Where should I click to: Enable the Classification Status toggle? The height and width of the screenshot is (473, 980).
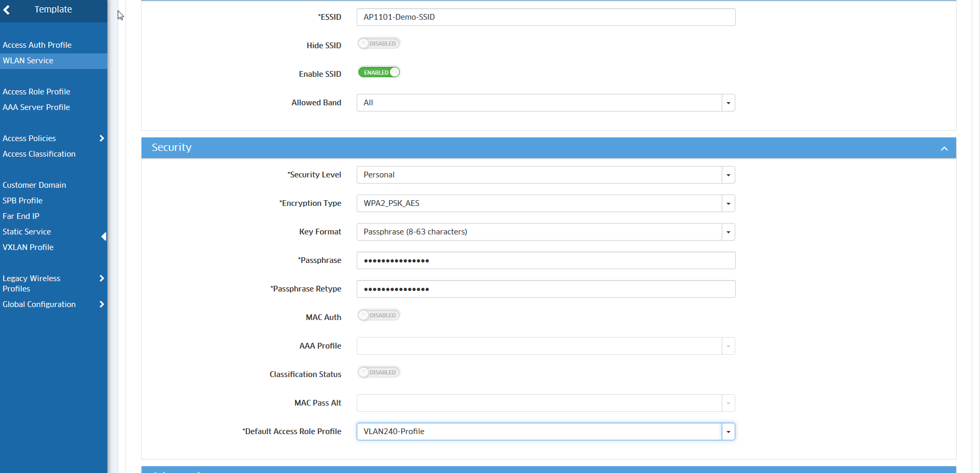[x=379, y=372]
